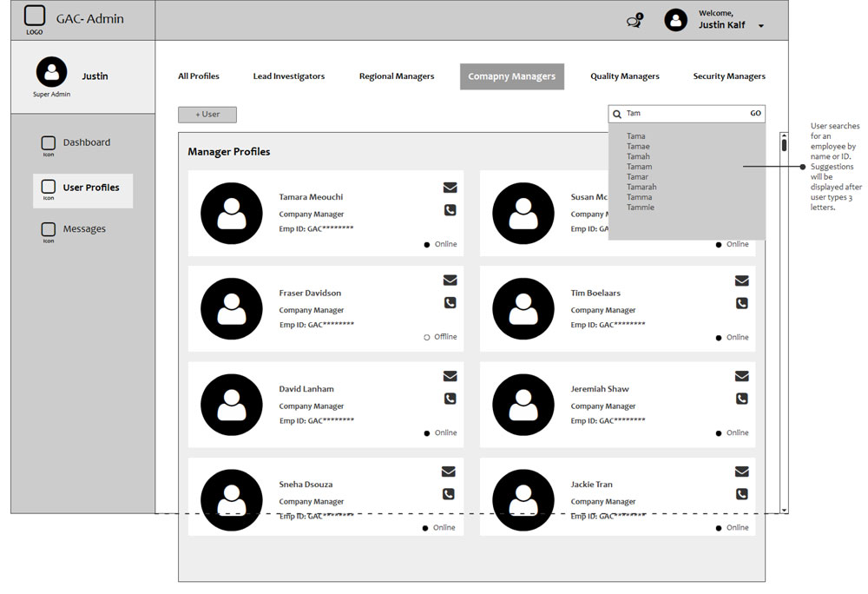Call David Lanham using the phone icon

pos(450,399)
